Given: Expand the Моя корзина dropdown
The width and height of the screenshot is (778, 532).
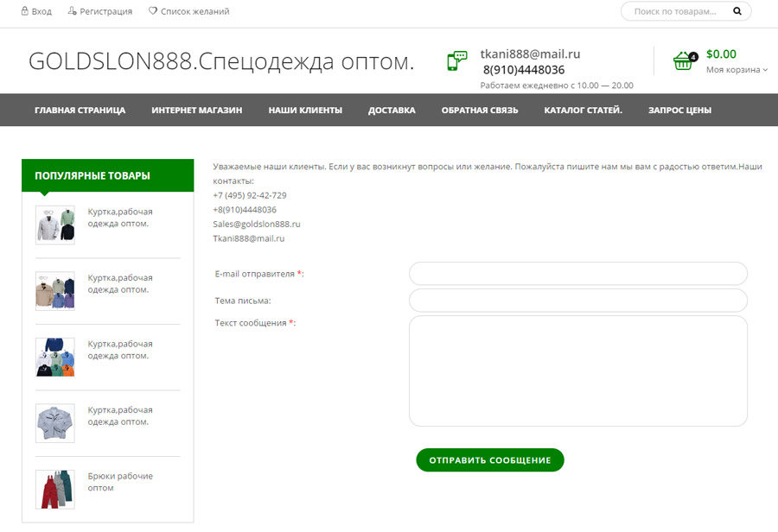Looking at the screenshot, I should 737,70.
